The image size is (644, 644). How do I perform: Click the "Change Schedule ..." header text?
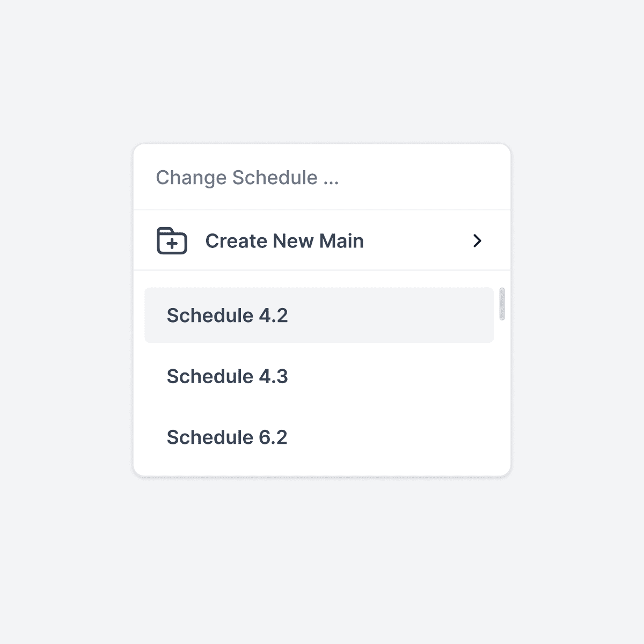pos(247,178)
